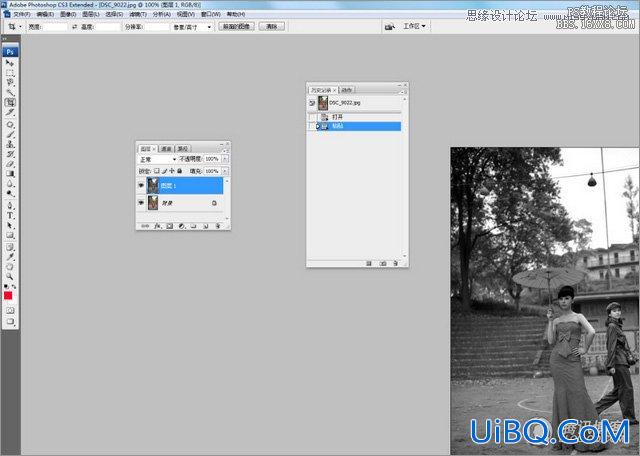Open the adjustment layer menu icon
640x456 pixels.
click(x=182, y=226)
